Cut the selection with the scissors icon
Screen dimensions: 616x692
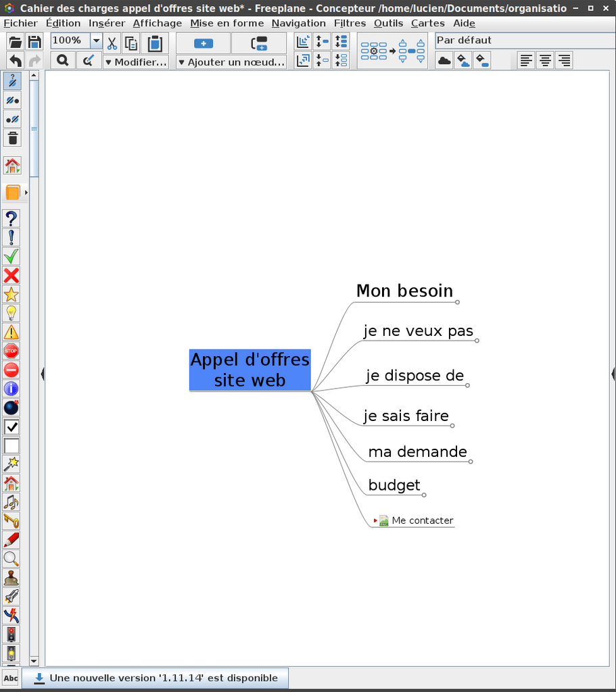112,43
